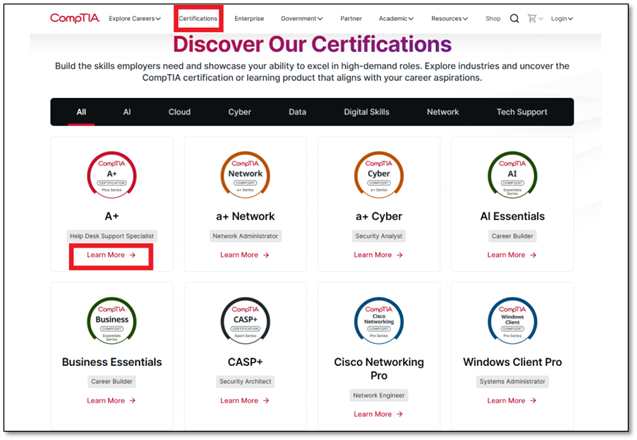This screenshot has height=440, width=637.
Task: Visit the Shop link in header
Action: [493, 19]
